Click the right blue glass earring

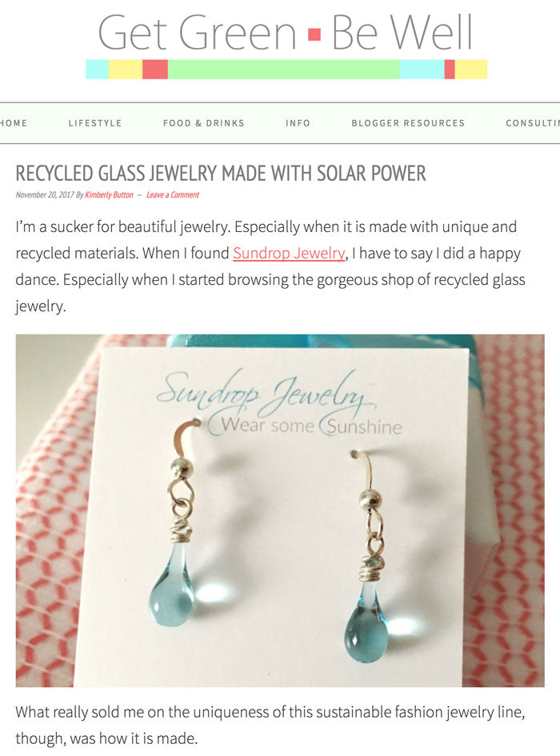368,555
